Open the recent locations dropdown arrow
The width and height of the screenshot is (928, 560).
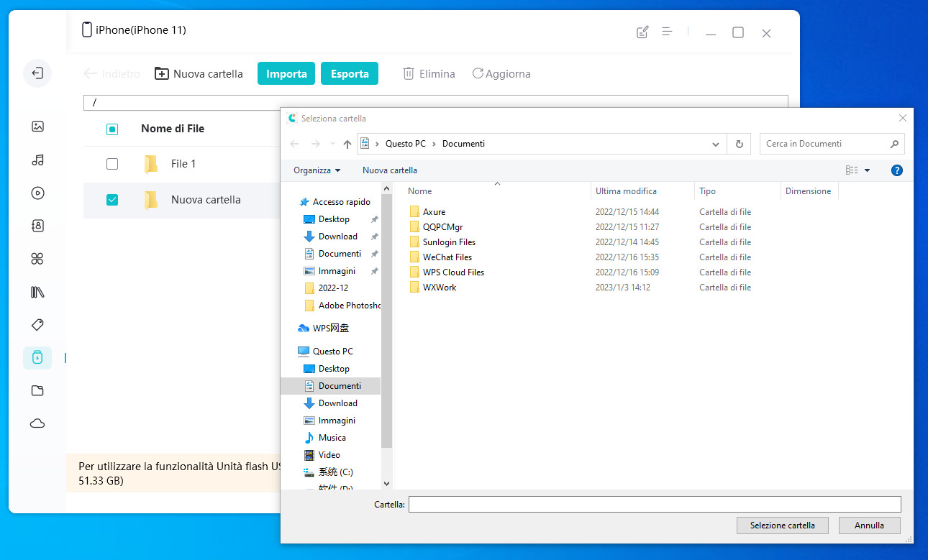[332, 144]
